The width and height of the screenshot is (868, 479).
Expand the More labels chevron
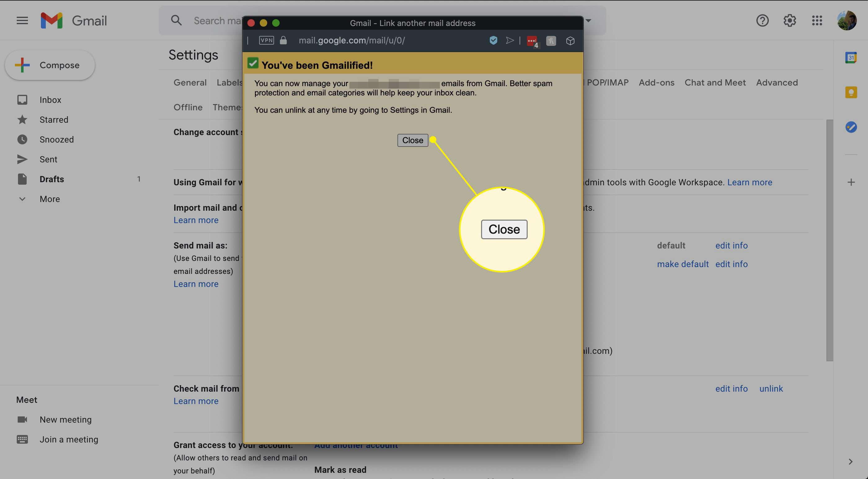tap(22, 199)
